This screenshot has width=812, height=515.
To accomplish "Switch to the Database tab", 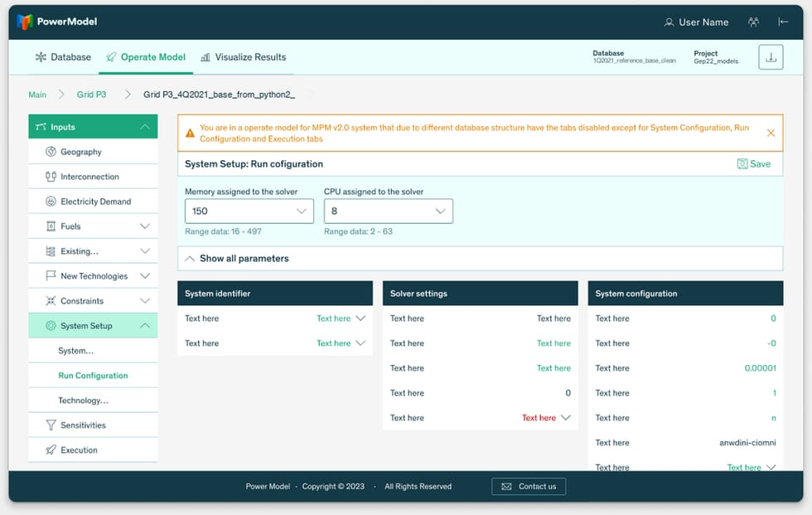I will (63, 57).
